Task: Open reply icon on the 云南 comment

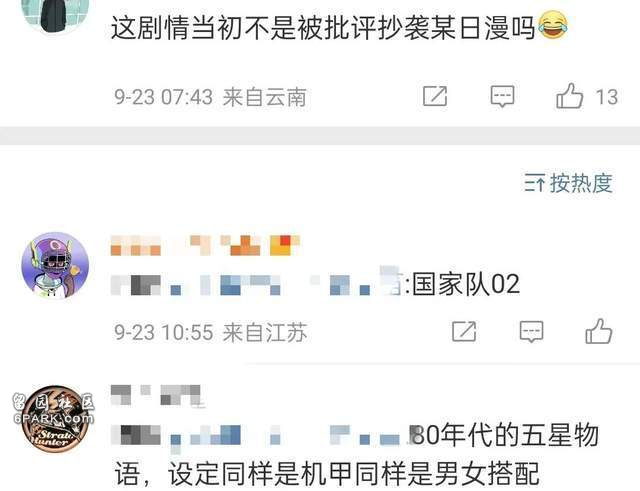Action: [x=502, y=96]
